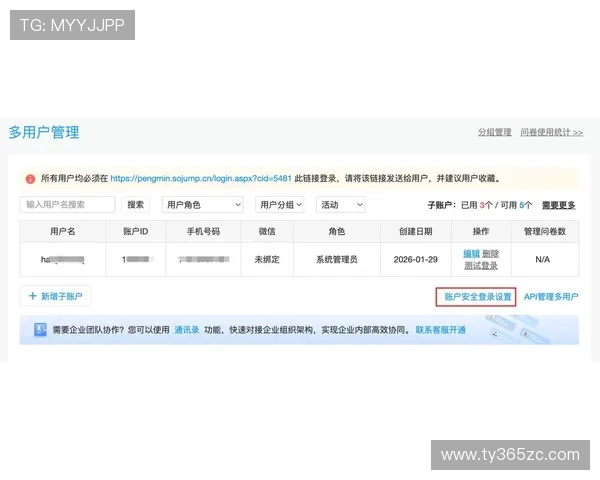Click the 通讯录 link in banner
This screenshot has width=600, height=480.
pos(186,330)
